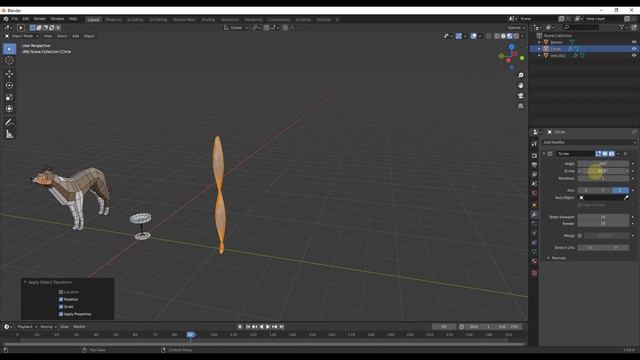Open the Output properties tab icon
Viewport: 640px width, 360px height.
[534, 165]
